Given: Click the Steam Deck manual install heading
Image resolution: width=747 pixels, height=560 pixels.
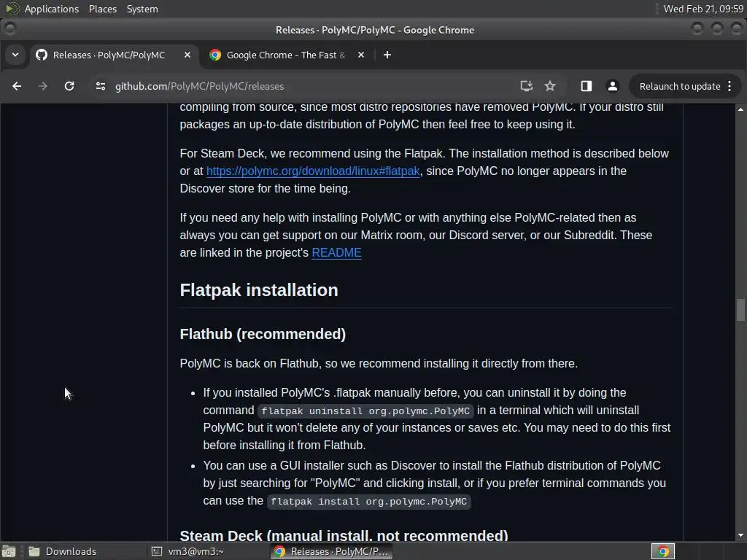Looking at the screenshot, I should pos(344,535).
